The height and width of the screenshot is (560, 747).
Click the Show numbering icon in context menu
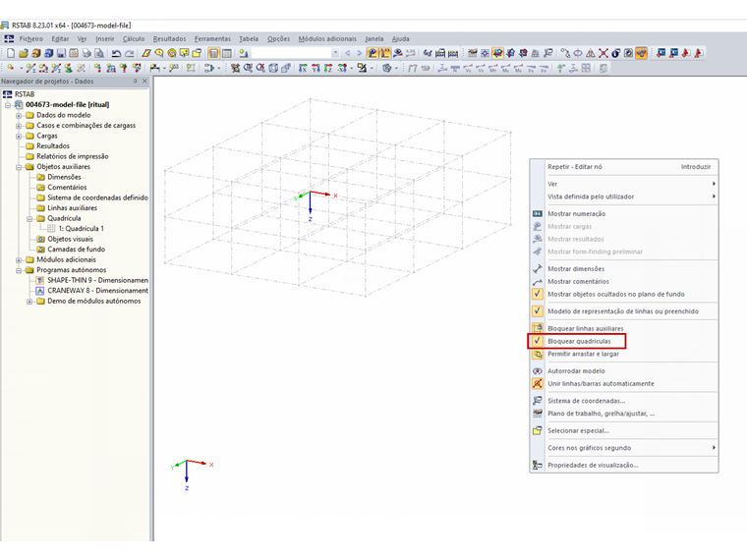pyautogui.click(x=538, y=214)
